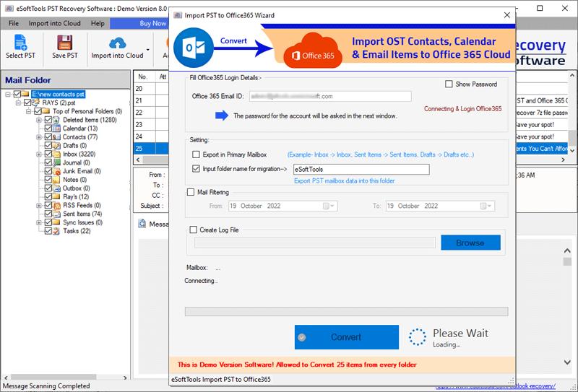Click the Convert button

coord(347,336)
